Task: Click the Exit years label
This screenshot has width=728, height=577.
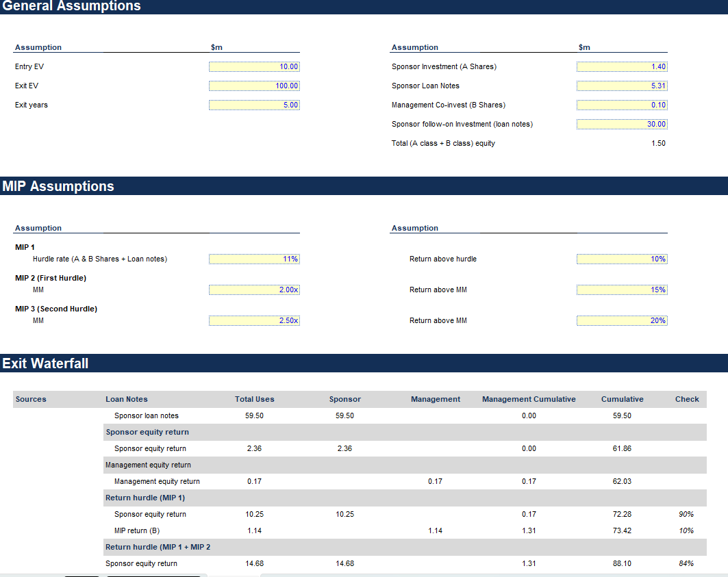Action: tap(31, 105)
